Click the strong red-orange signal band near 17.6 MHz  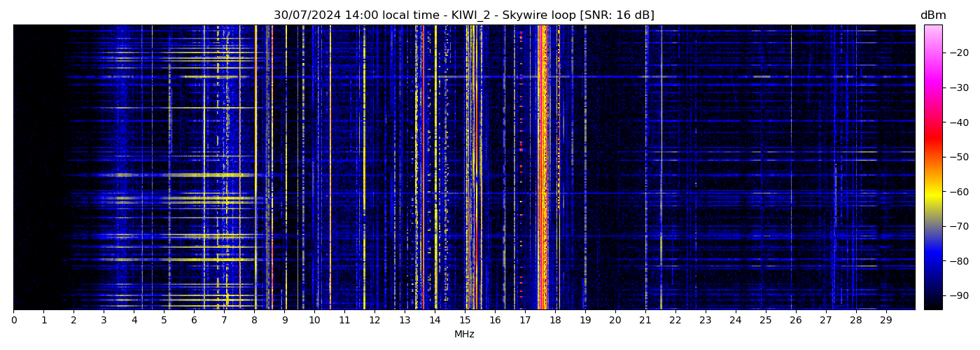(x=542, y=168)
